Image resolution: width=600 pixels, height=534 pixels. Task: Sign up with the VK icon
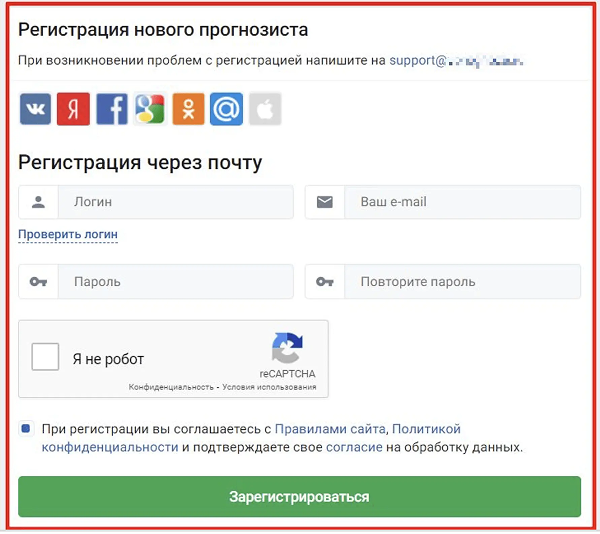point(35,109)
